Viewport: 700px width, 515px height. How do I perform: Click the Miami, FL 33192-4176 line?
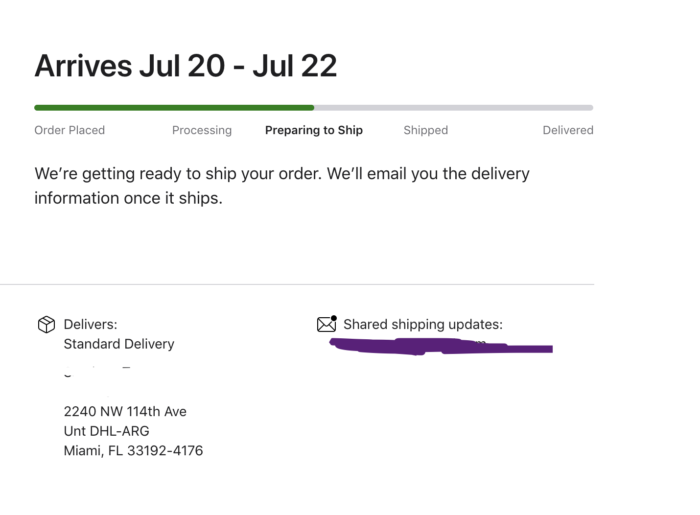[133, 451]
